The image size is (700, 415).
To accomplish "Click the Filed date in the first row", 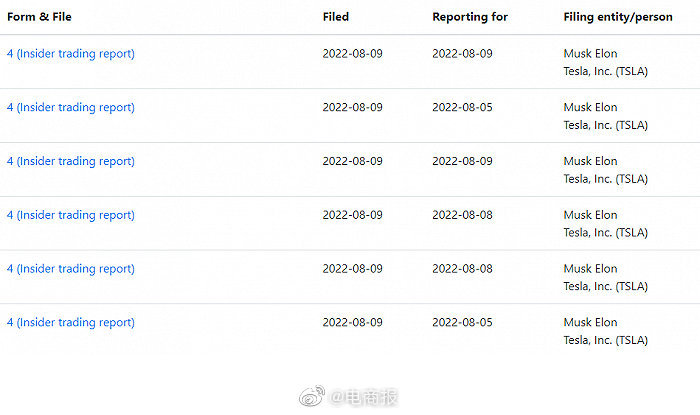I will point(352,54).
